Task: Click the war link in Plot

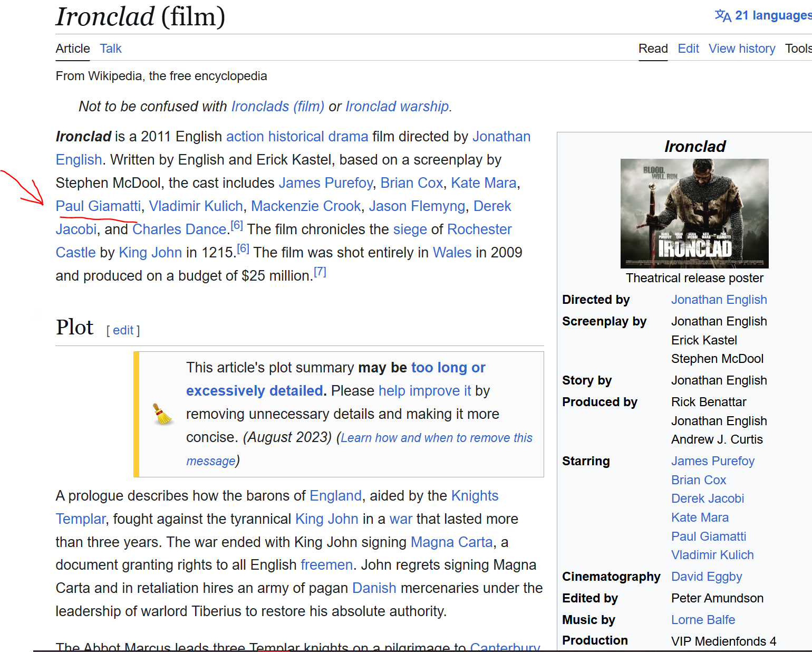Action: coord(401,519)
